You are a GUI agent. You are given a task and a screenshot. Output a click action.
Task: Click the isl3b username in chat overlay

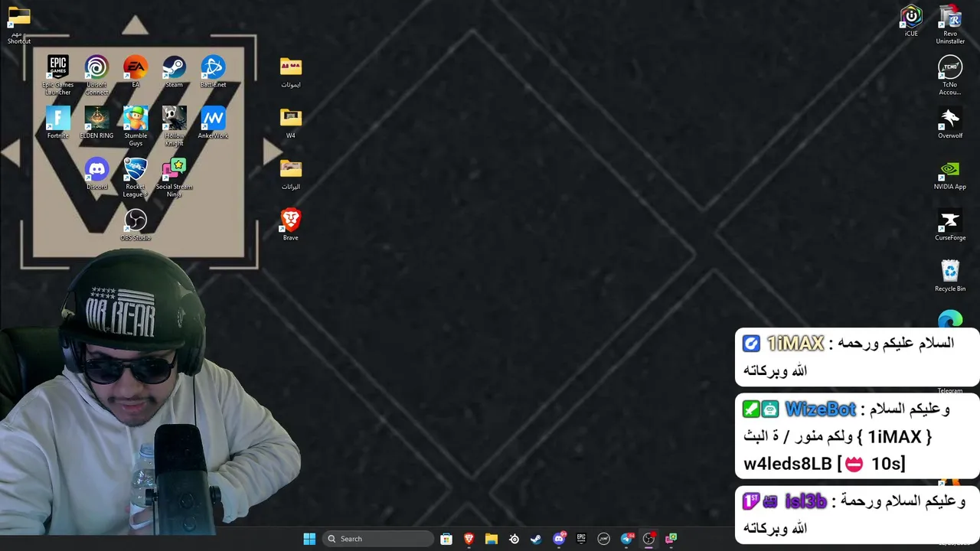805,502
